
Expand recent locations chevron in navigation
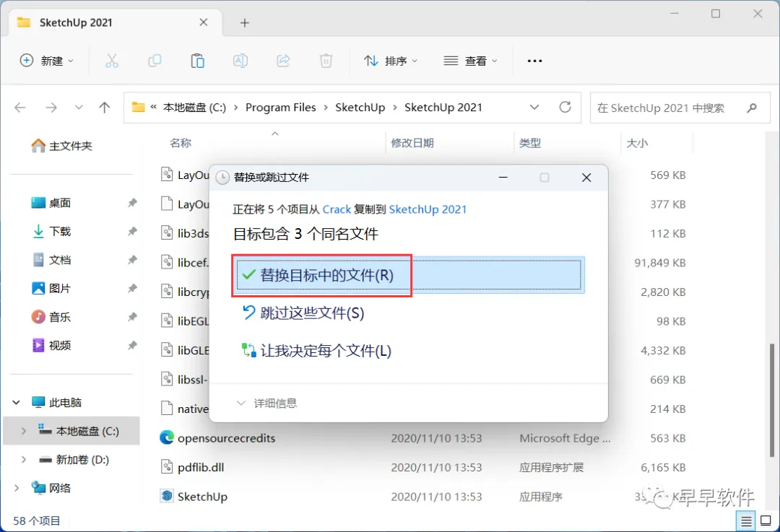pyautogui.click(x=79, y=108)
